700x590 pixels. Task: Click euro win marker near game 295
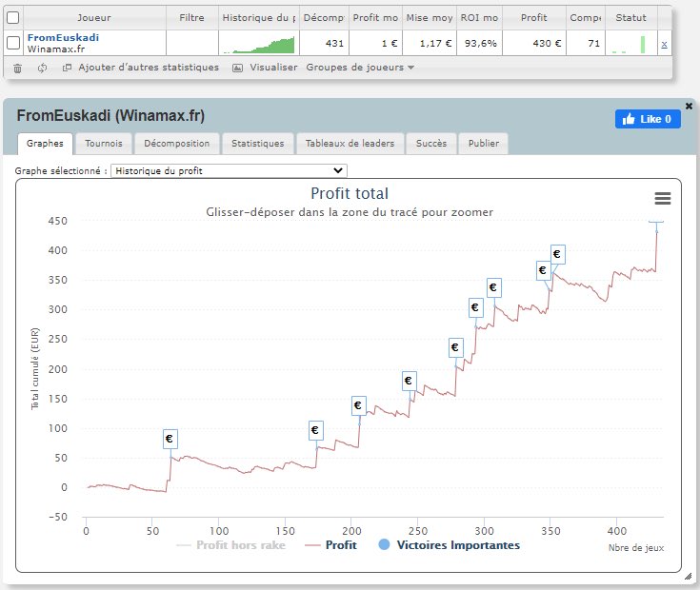475,307
